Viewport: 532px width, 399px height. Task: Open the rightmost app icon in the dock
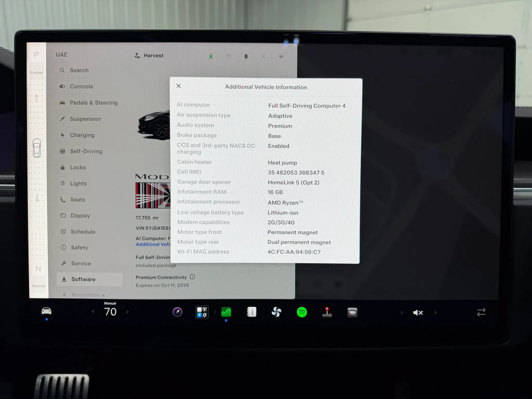(x=352, y=312)
